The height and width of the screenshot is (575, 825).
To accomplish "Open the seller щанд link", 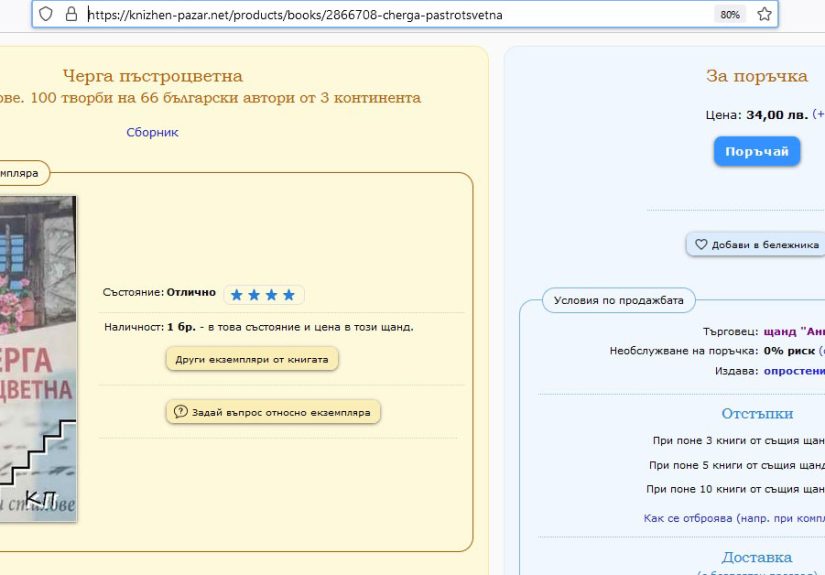I will (x=794, y=331).
